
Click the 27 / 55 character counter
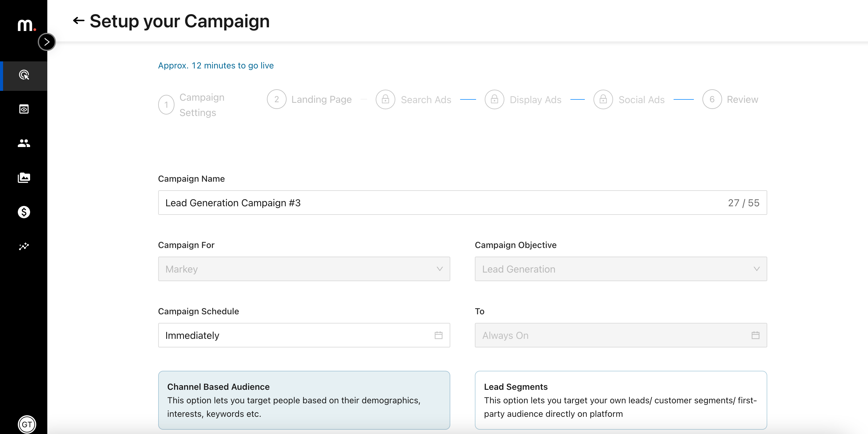coord(744,203)
